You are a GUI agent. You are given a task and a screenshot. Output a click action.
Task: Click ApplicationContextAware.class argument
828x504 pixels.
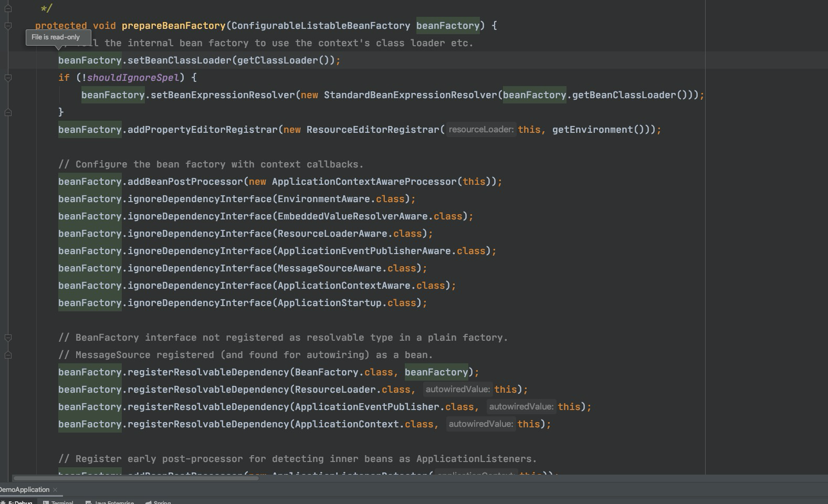pos(361,286)
